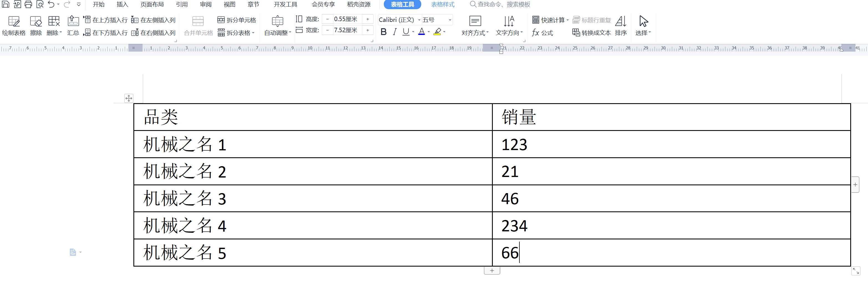The width and height of the screenshot is (868, 291).
Task: Click the table move handle icon
Action: tap(129, 98)
